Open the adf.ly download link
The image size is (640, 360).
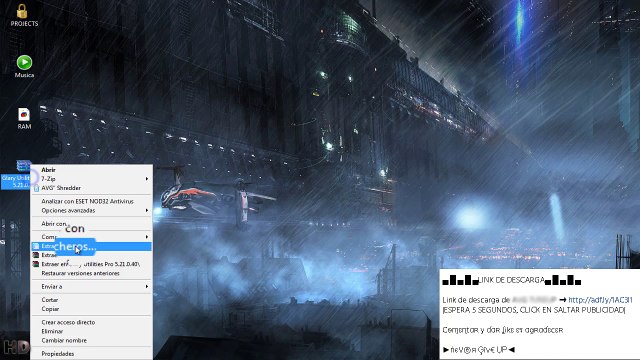[x=600, y=300]
